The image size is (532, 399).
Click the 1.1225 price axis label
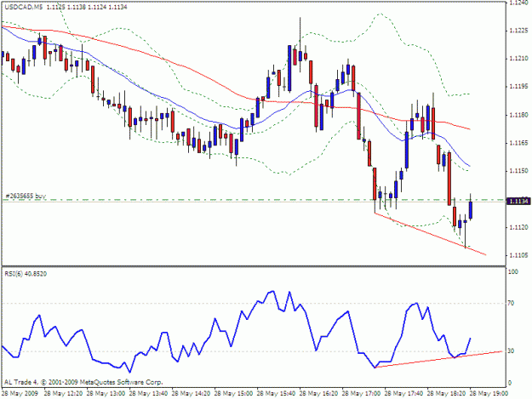pos(518,31)
